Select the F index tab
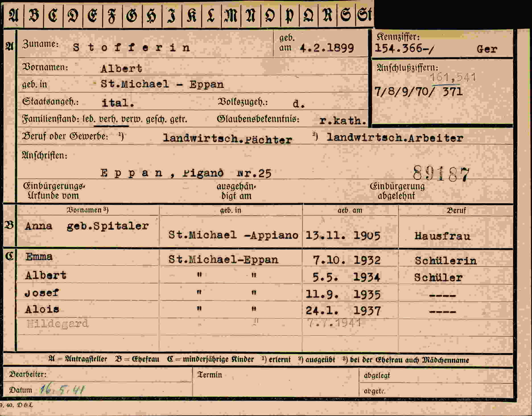This screenshot has height=416, width=532. click(x=113, y=16)
